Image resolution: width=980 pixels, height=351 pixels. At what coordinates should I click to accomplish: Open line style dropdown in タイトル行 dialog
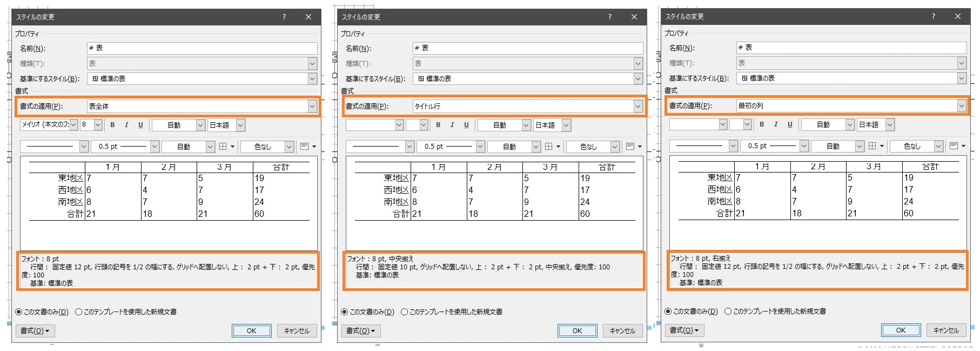pyautogui.click(x=380, y=147)
